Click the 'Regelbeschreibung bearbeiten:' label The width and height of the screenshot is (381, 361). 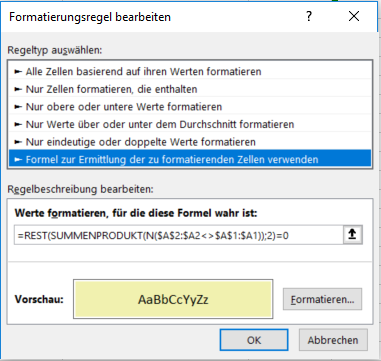click(80, 189)
